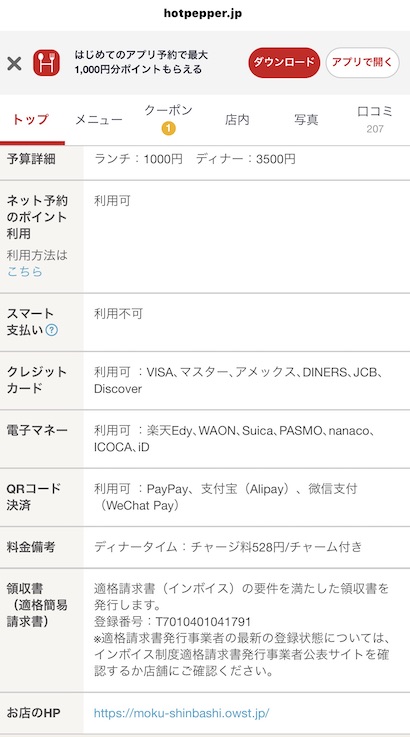Open the 写真 tab
Viewport: 410px width, 737px height.
click(306, 120)
